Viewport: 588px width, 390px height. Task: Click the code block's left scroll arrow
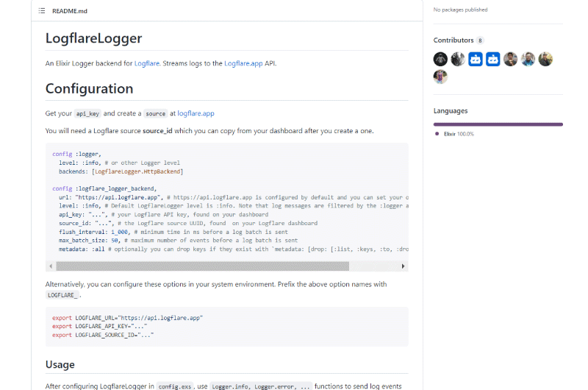(x=51, y=266)
